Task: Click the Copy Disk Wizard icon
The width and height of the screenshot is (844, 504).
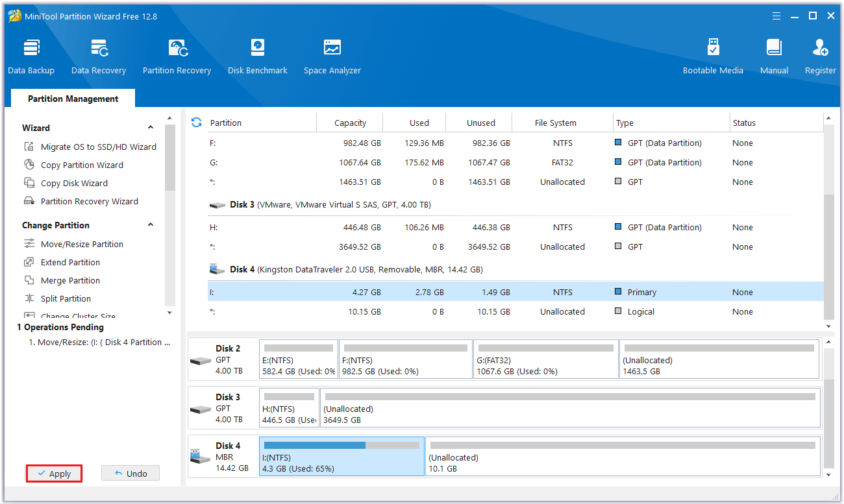Action: point(29,183)
